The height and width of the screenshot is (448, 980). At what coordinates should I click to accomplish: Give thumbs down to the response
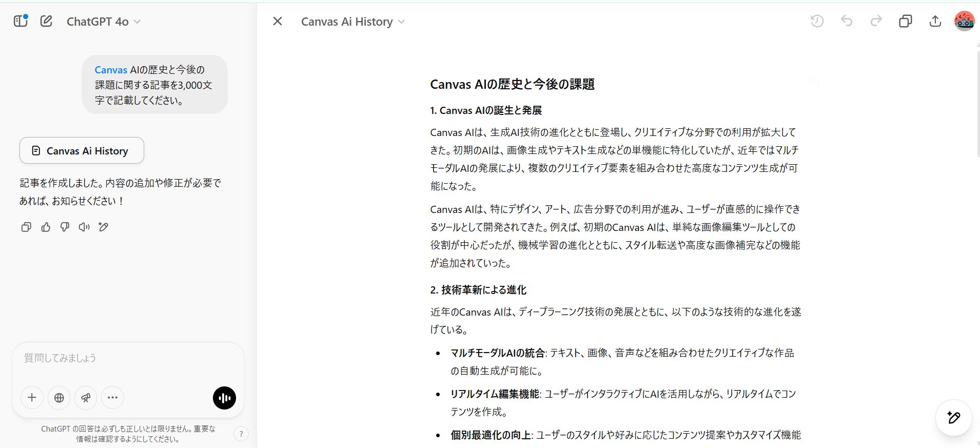pos(65,227)
